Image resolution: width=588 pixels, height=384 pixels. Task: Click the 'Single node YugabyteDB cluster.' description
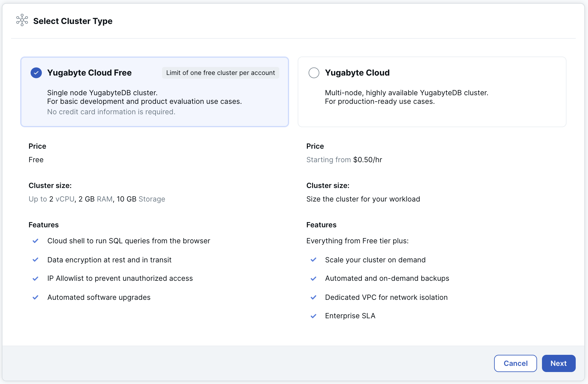coord(102,93)
